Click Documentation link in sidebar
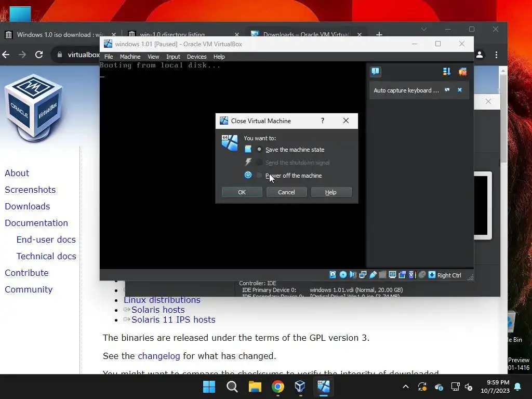 pos(36,223)
